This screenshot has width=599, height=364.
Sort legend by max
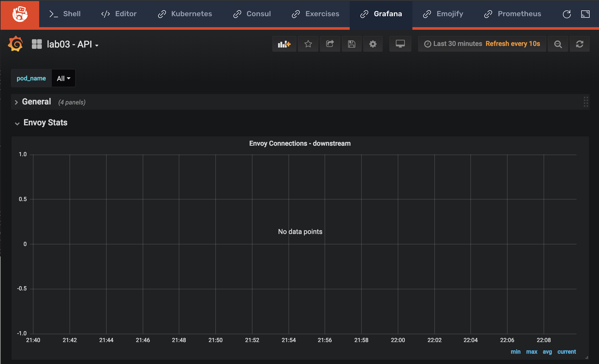click(532, 352)
